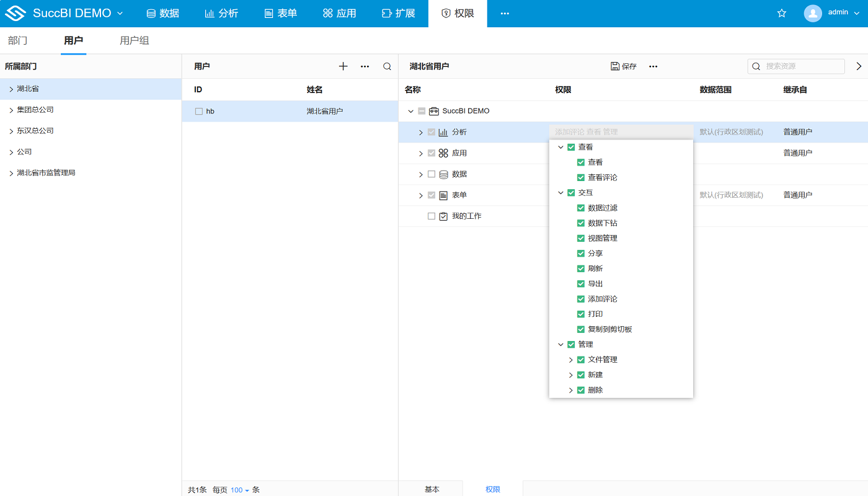This screenshot has height=496, width=868.
Task: Expand the 集团总公司 department node
Action: click(x=11, y=110)
